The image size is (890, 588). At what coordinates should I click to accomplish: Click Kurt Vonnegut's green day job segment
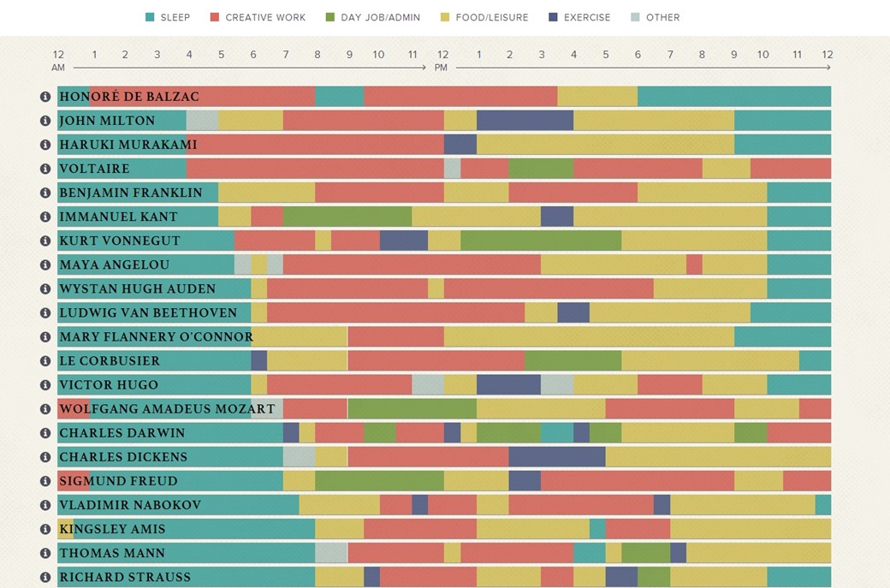pyautogui.click(x=541, y=241)
